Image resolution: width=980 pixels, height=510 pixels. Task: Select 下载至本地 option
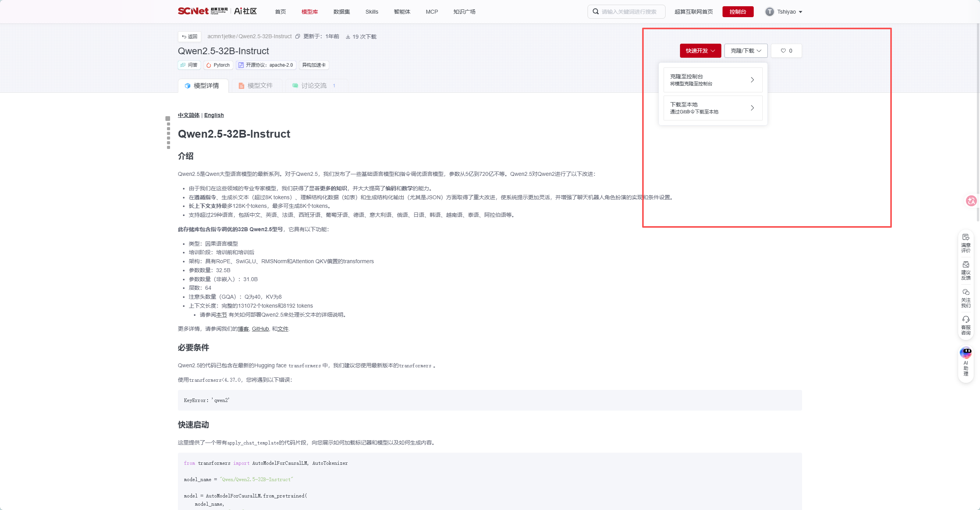(713, 108)
